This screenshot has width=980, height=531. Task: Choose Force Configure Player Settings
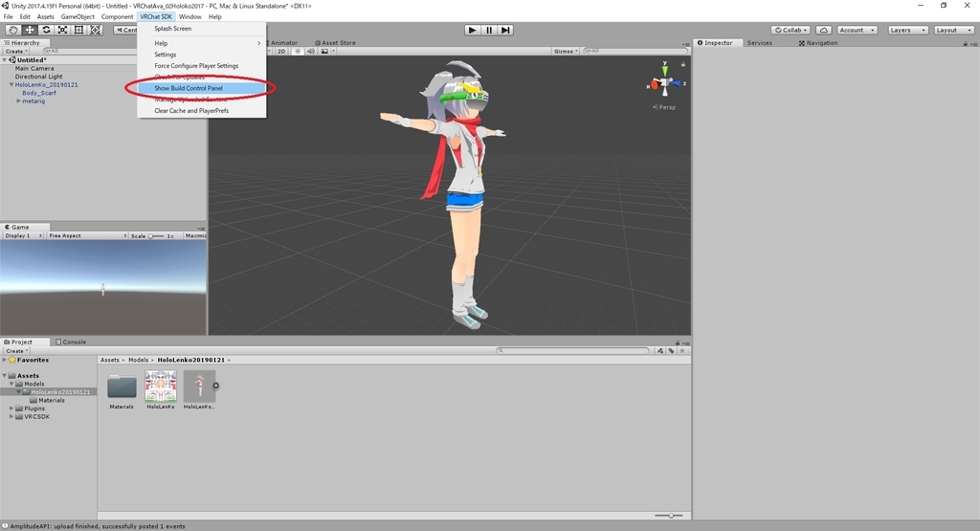pyautogui.click(x=201, y=66)
